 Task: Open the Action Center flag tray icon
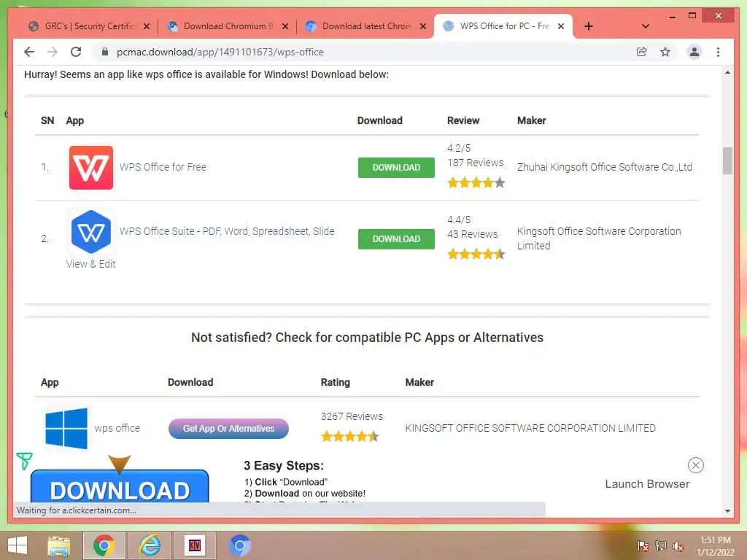(643, 545)
